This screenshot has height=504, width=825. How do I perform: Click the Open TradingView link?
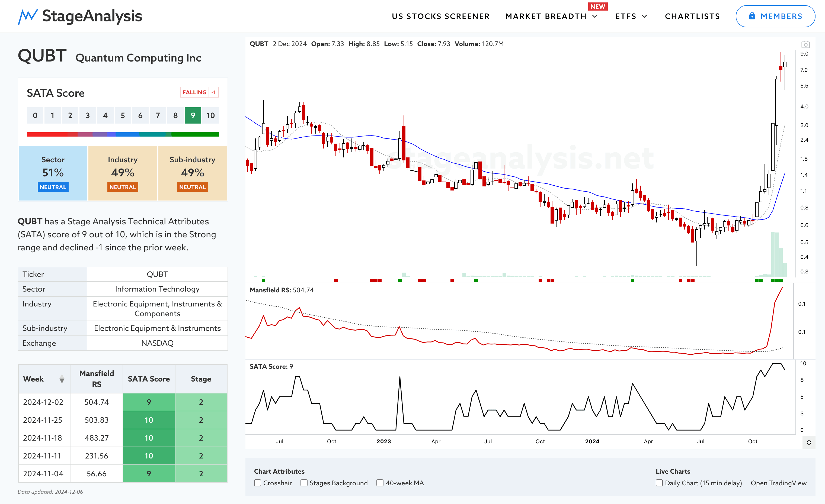pos(778,483)
